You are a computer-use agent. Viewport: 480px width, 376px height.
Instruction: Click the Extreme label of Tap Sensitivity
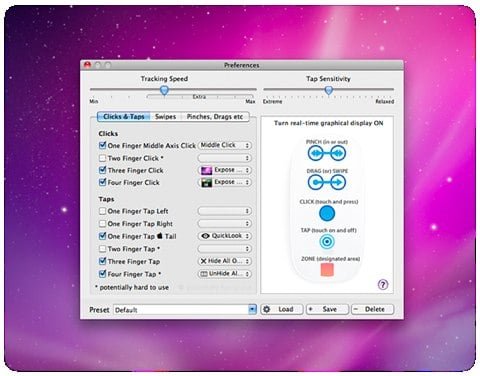[x=272, y=101]
